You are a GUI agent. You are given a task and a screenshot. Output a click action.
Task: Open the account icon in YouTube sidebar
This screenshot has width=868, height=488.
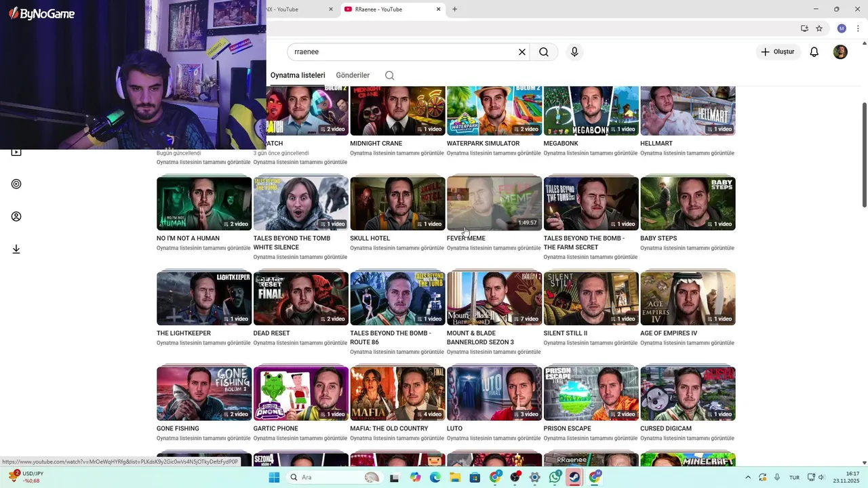pyautogui.click(x=16, y=216)
